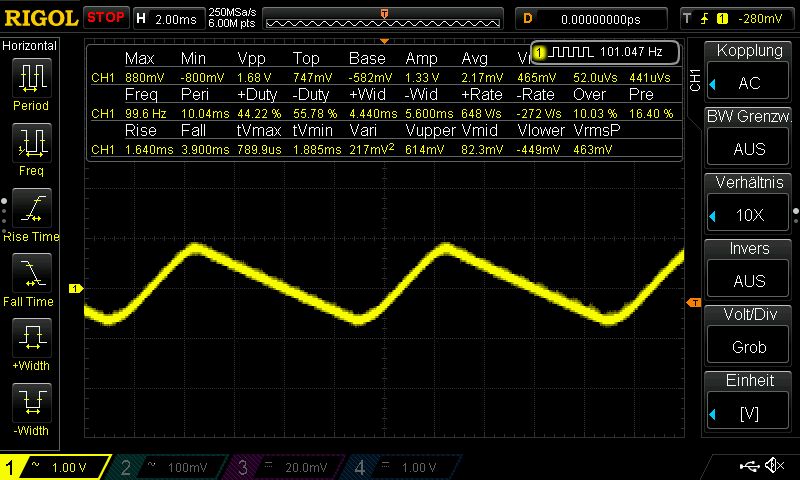
Task: Click the VrmsP value 463mV
Action: [592, 150]
